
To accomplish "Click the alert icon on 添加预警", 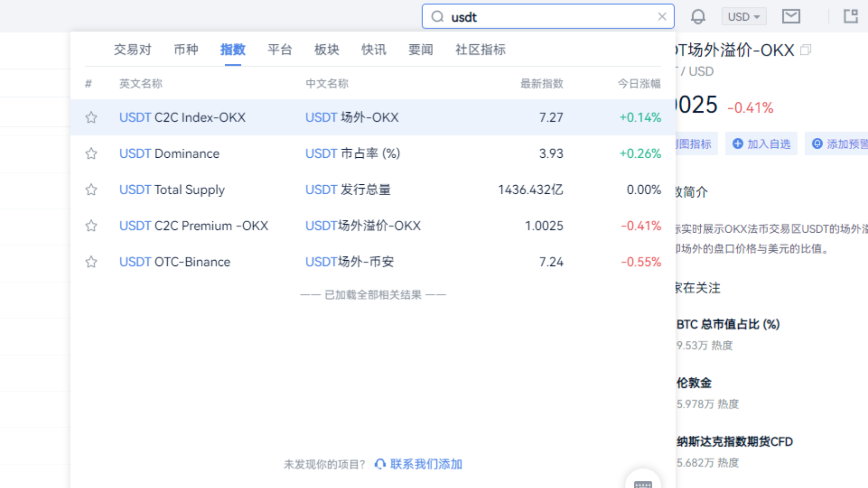I will pyautogui.click(x=817, y=144).
